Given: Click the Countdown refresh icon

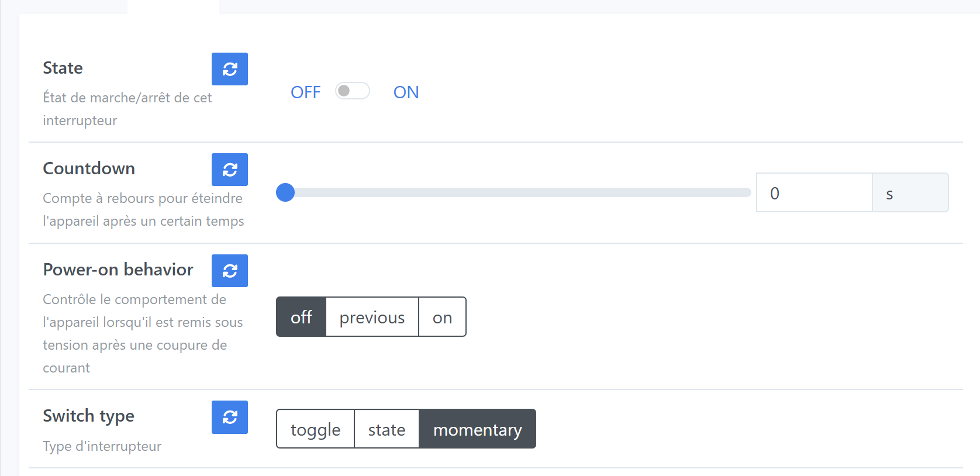Looking at the screenshot, I should tap(230, 170).
